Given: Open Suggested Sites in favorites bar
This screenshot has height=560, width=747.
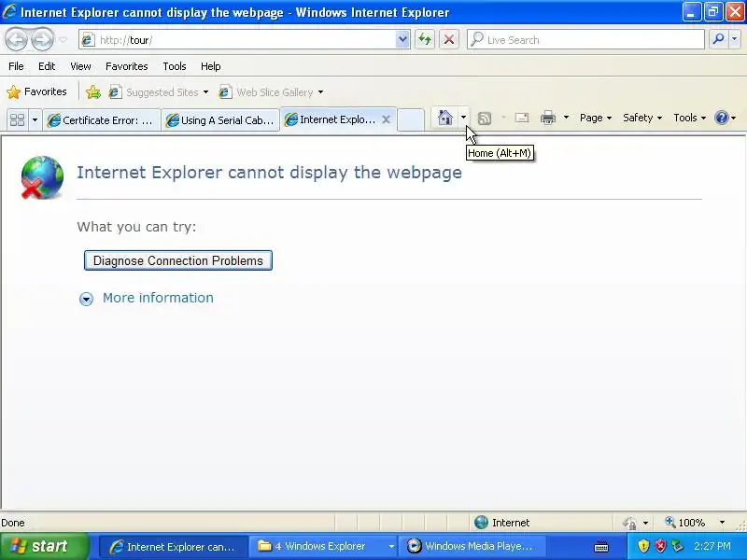Looking at the screenshot, I should point(158,92).
